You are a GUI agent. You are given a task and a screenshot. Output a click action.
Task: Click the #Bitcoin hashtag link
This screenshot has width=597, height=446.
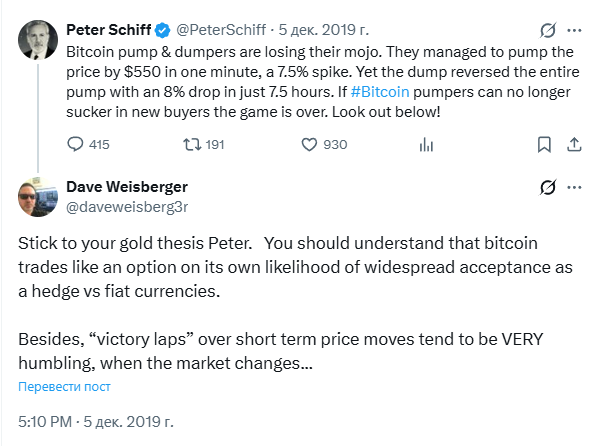380,92
